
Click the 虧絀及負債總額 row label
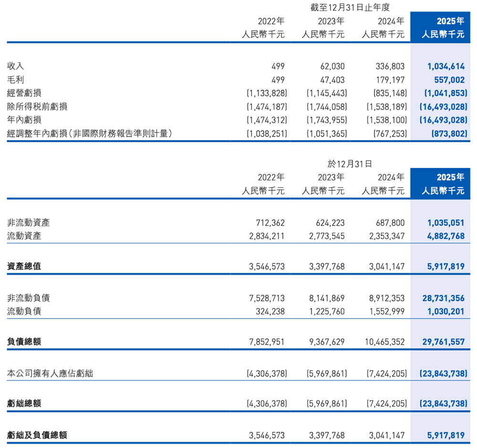click(37, 435)
